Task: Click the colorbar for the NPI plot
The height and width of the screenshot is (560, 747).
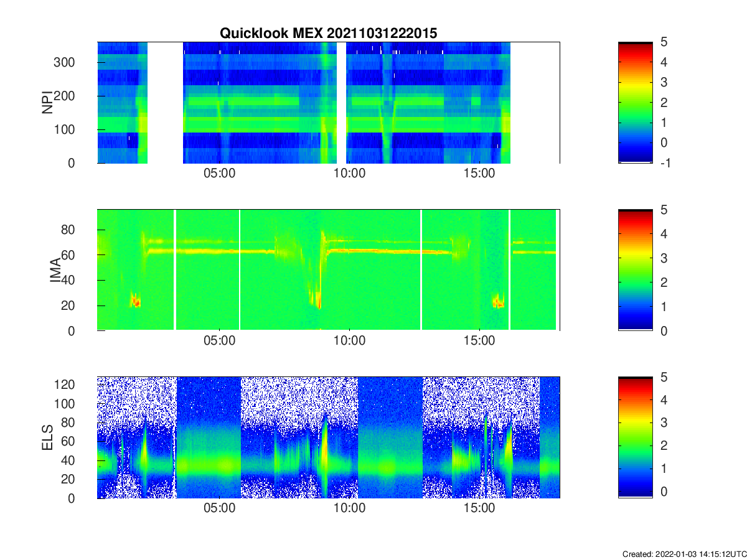Action: [636, 103]
